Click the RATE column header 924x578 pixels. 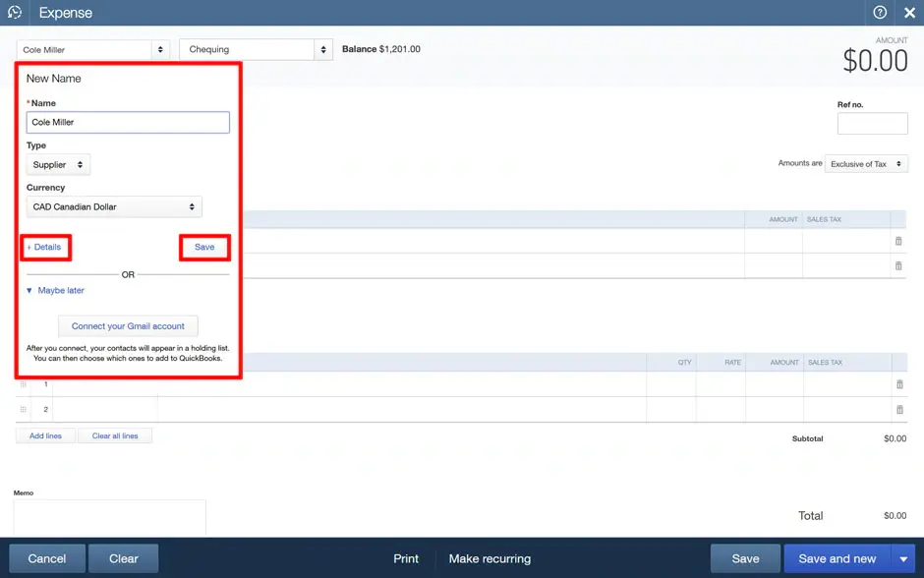732,363
